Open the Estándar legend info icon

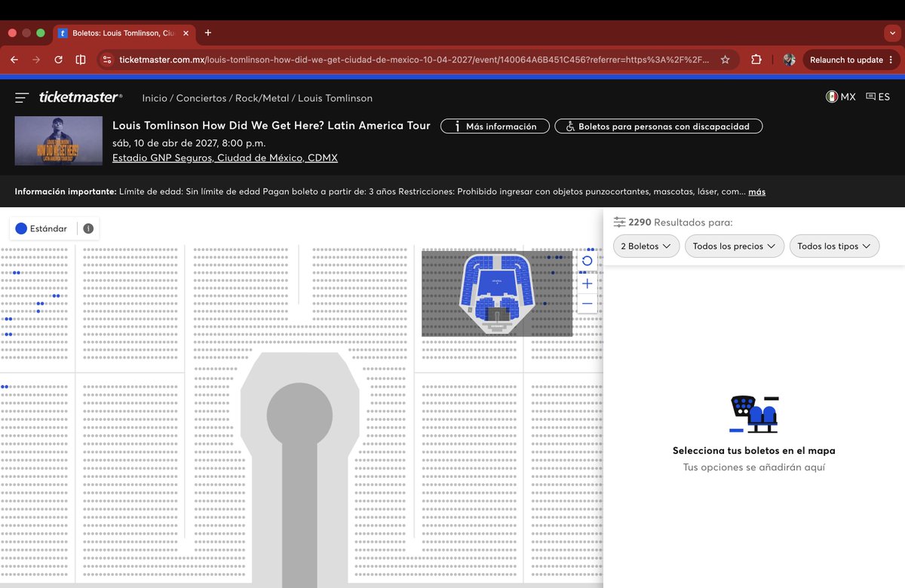tap(88, 228)
